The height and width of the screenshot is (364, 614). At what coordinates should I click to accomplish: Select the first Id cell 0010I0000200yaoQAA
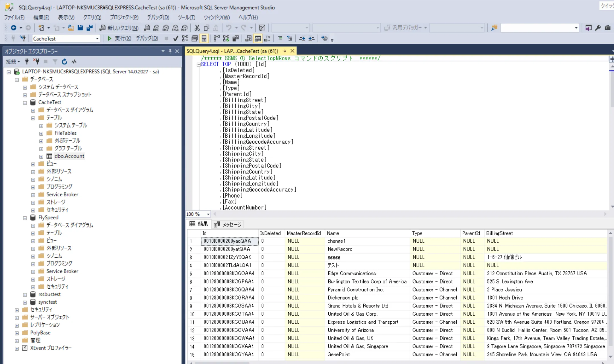[x=229, y=241]
